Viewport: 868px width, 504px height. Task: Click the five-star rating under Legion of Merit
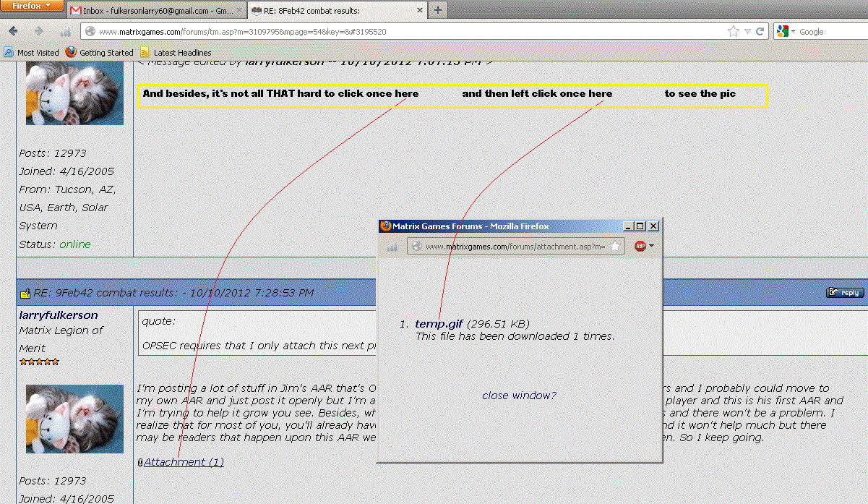click(39, 362)
